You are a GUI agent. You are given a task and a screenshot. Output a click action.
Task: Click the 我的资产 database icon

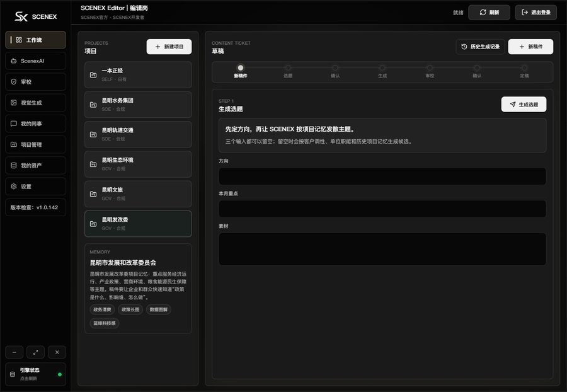tap(14, 165)
